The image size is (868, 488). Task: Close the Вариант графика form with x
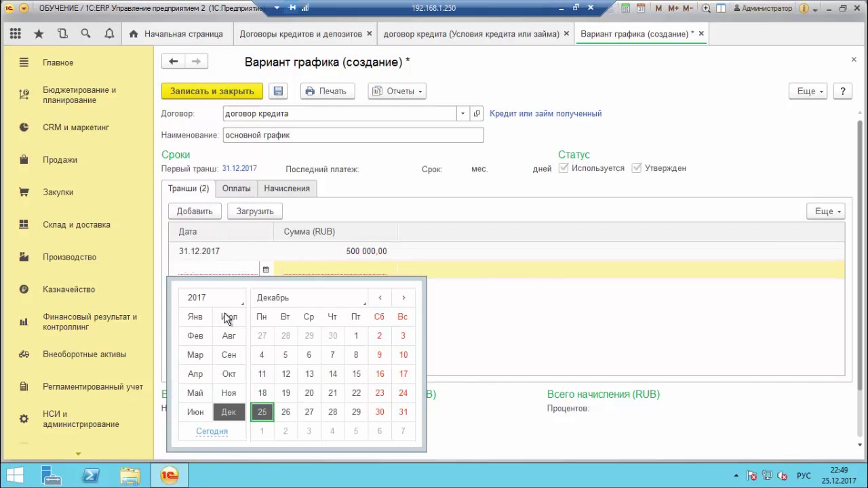point(854,60)
